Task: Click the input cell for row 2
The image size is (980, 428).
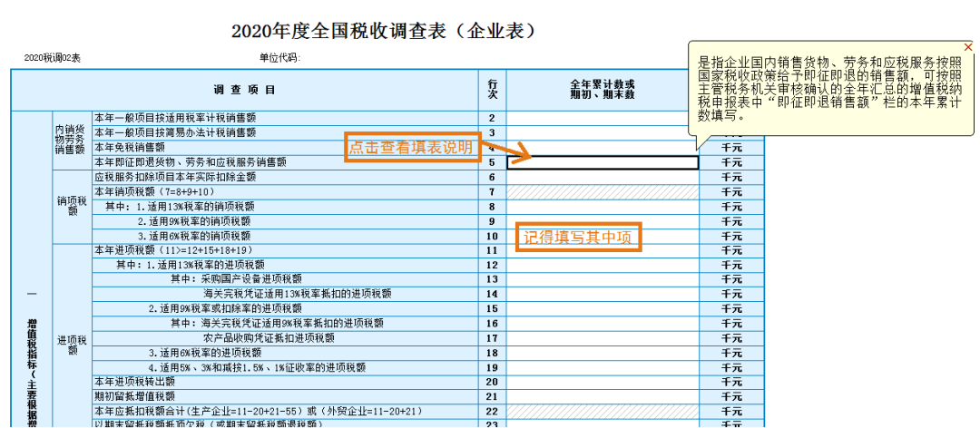Action: [603, 118]
